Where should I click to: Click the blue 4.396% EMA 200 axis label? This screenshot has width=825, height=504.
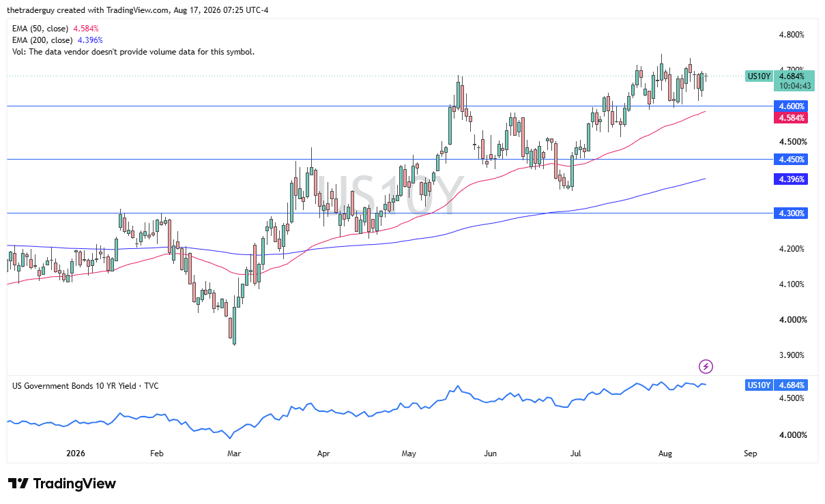(792, 179)
